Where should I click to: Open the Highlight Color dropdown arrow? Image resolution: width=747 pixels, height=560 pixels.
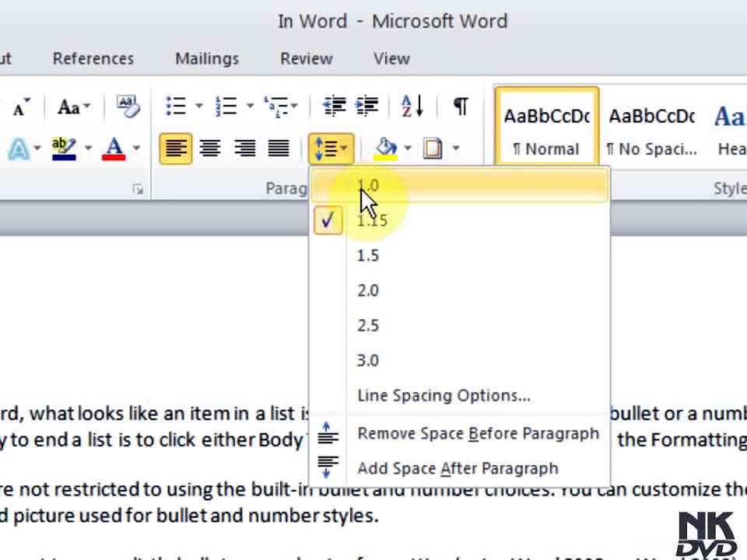click(x=88, y=149)
